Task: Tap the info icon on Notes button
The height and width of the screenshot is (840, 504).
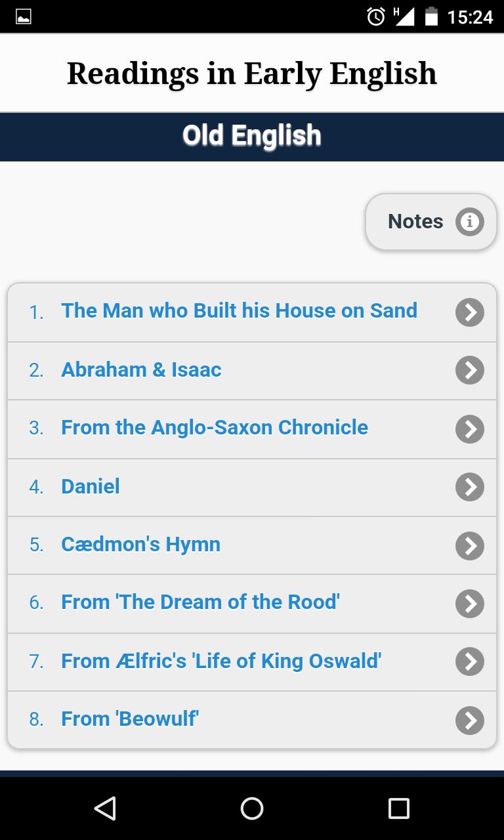Action: [469, 222]
